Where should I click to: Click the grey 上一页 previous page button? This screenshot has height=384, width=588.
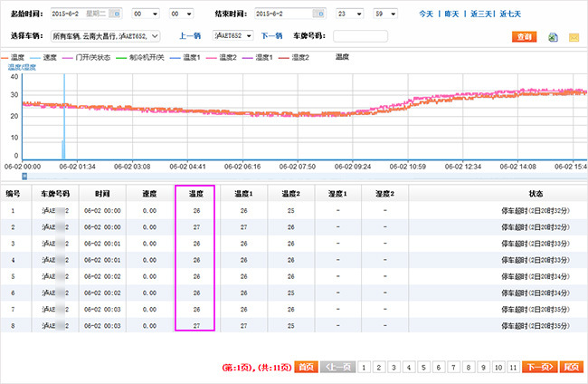(338, 367)
